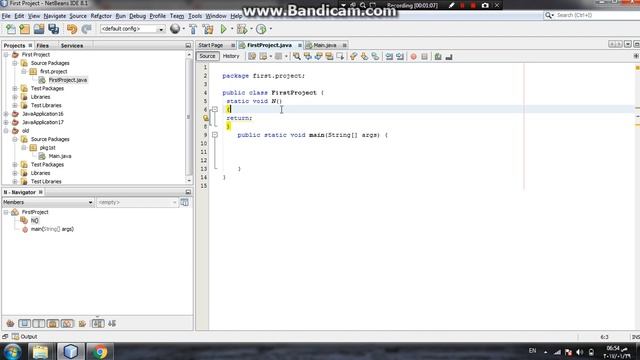The height and width of the screenshot is (360, 640).
Task: Open the Start Page tab
Action: point(211,45)
